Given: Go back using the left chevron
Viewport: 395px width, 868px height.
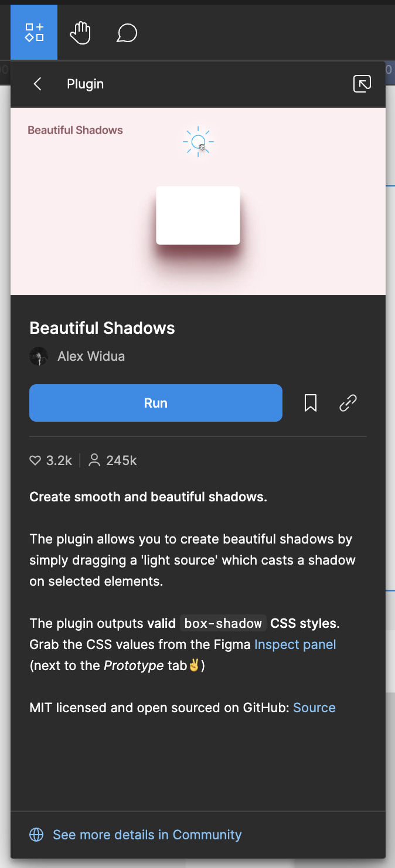Looking at the screenshot, I should [38, 84].
